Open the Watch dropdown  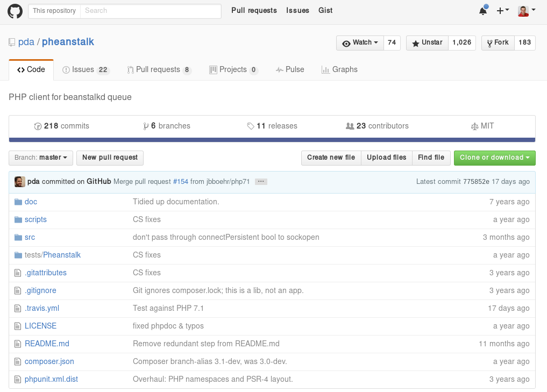click(x=360, y=43)
